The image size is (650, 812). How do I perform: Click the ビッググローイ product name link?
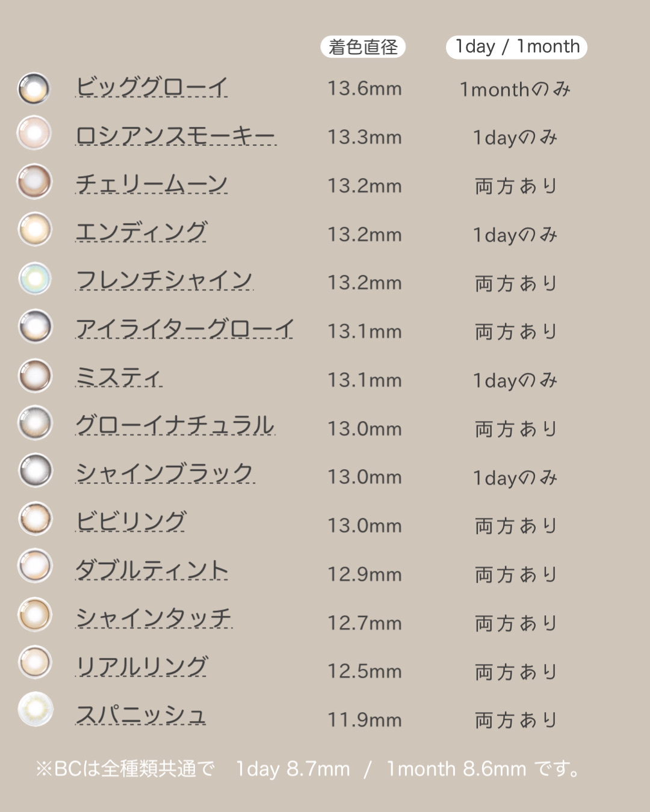click(x=152, y=87)
